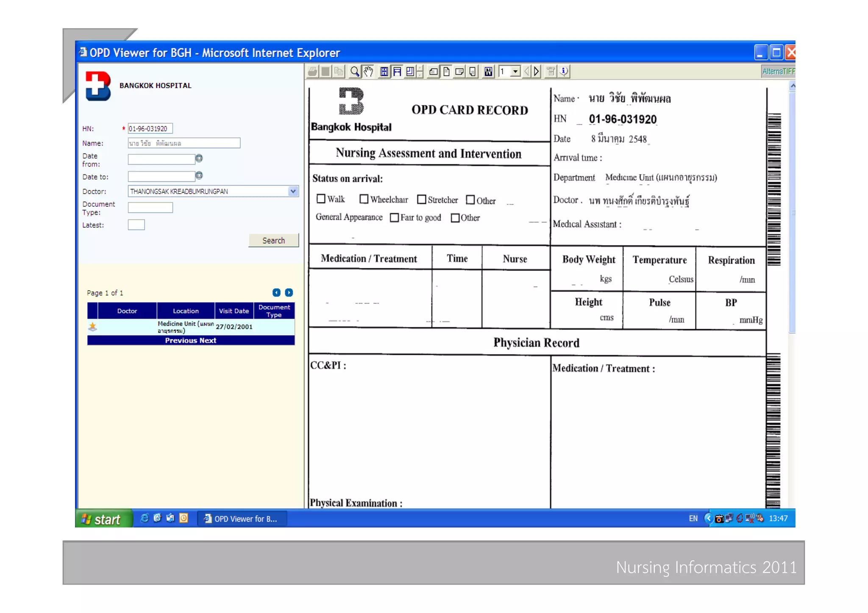Open the Date from calendar picker
The width and height of the screenshot is (868, 613).
(199, 158)
